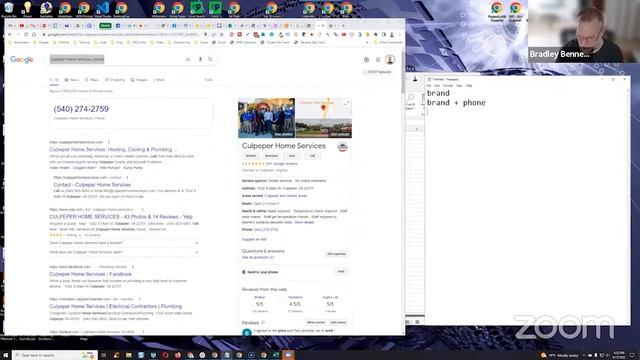Open the Zoom app on the taskbar

click(x=288, y=355)
